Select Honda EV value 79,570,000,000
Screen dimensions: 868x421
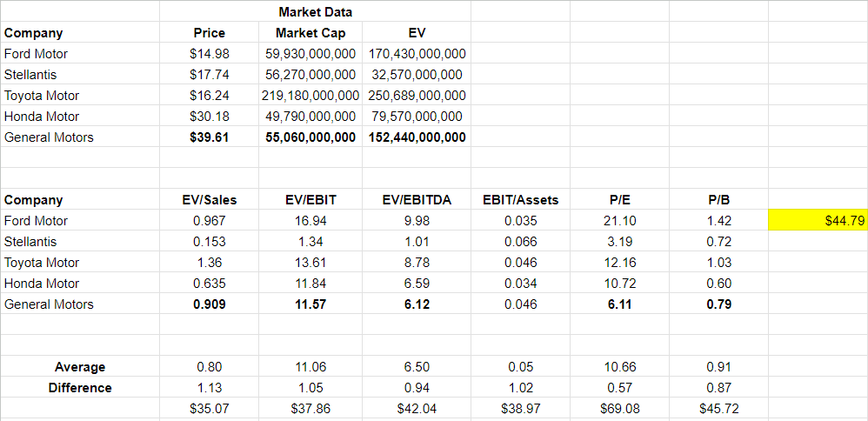click(417, 117)
